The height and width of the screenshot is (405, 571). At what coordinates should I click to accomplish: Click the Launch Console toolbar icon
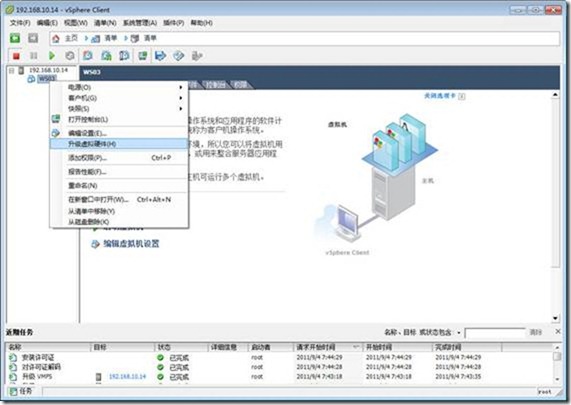[x=142, y=56]
